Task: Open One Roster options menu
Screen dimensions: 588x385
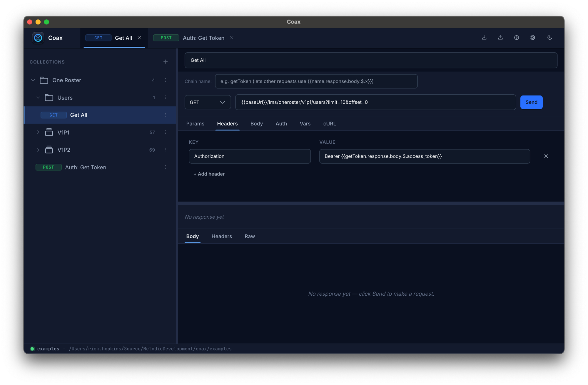Action: coord(166,80)
